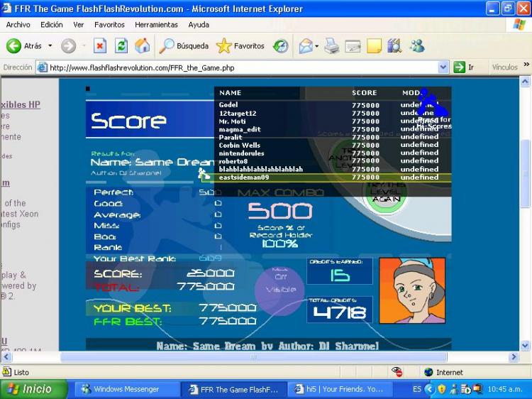Switch to Windows Messenger taskbar item
Image resolution: width=532 pixels, height=399 pixels.
pos(126,389)
